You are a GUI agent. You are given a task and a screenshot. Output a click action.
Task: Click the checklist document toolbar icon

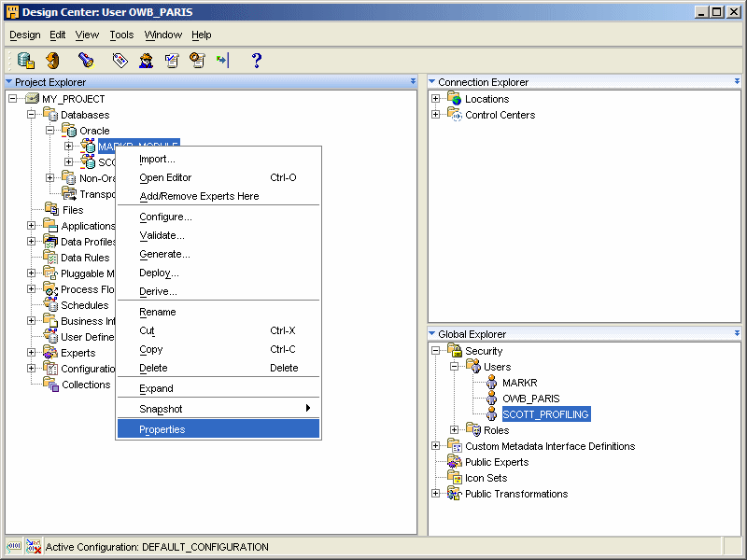pos(172,61)
